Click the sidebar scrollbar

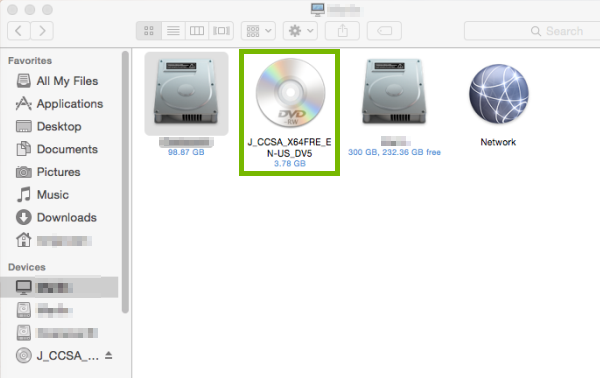[x=125, y=182]
